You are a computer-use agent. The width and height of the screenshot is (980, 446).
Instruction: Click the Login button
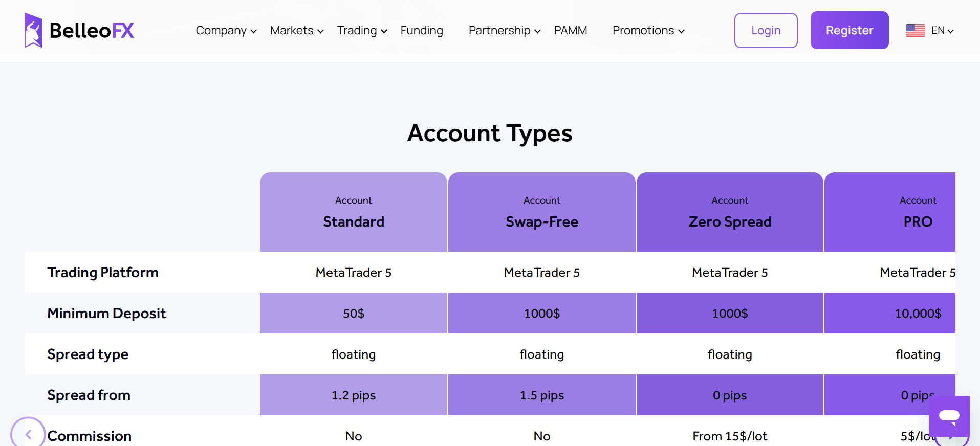(766, 31)
